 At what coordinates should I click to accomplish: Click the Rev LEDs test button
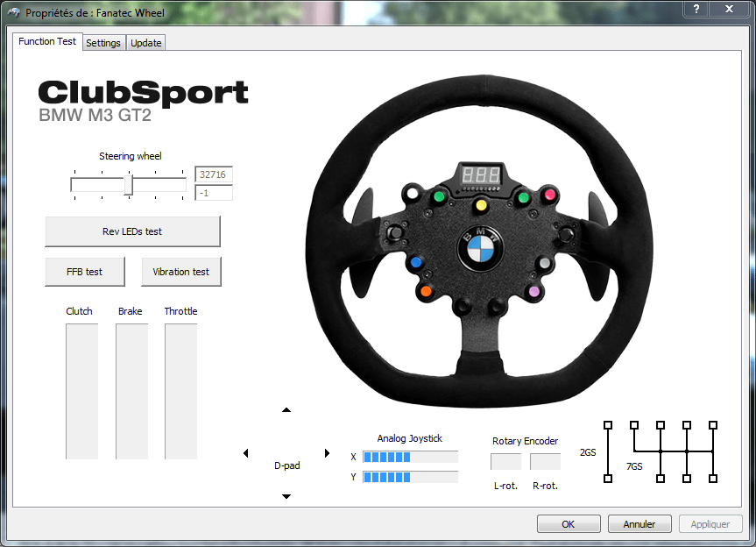point(132,231)
